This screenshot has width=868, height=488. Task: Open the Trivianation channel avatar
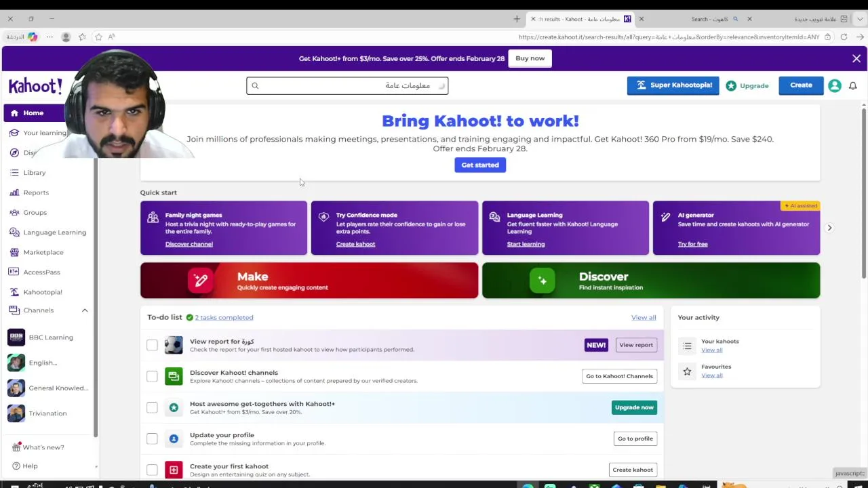pyautogui.click(x=16, y=413)
